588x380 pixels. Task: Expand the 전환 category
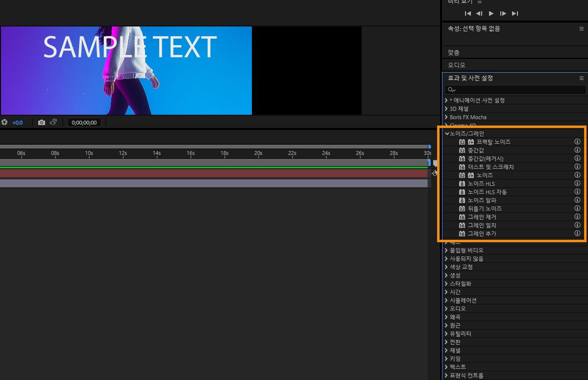point(446,342)
